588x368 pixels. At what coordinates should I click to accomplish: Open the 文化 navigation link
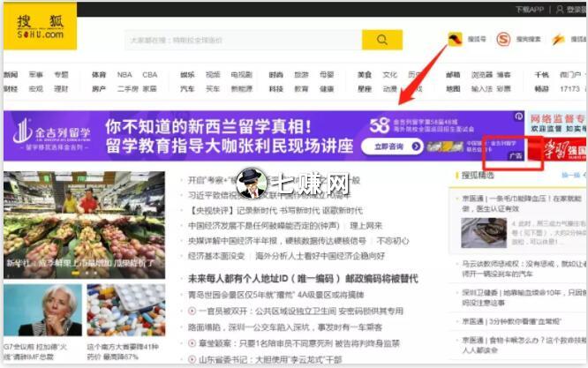390,75
